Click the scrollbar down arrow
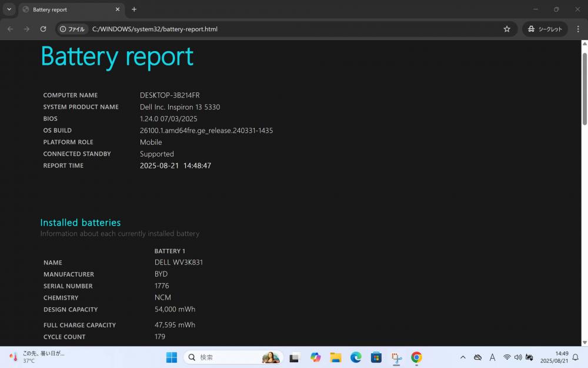Screen dimensions: 588x368 point(584,343)
